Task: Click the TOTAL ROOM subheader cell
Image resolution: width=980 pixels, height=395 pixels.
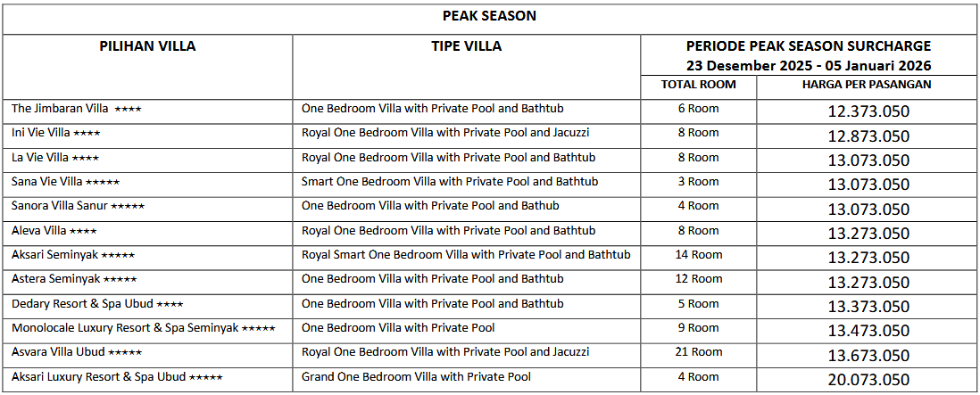Action: click(698, 85)
